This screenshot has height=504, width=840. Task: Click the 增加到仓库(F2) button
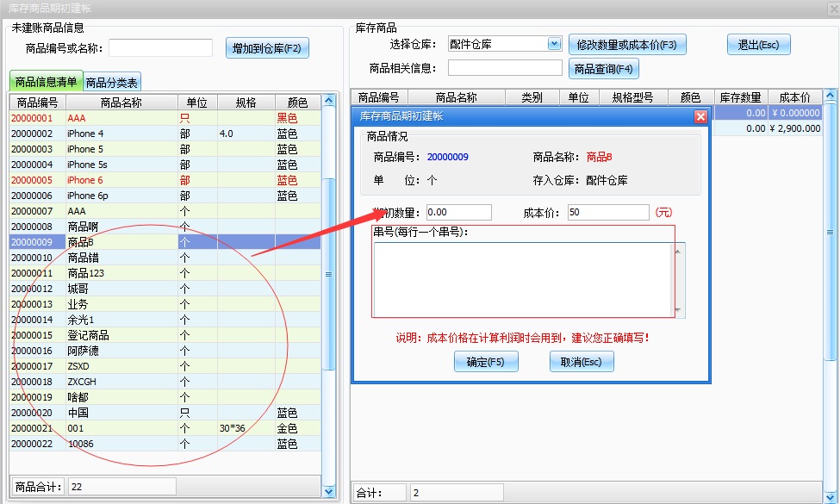click(x=267, y=48)
